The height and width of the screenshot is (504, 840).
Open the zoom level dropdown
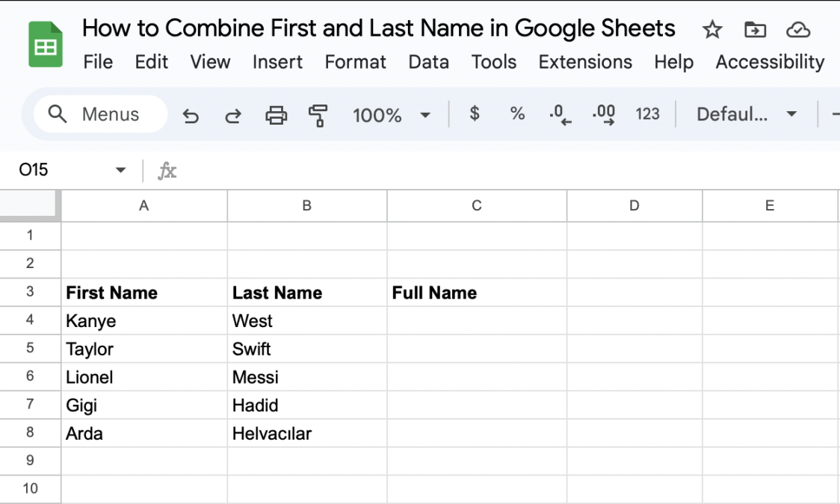[390, 114]
